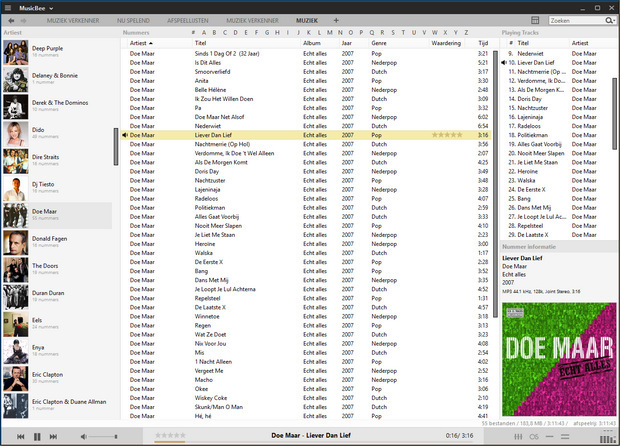This screenshot has height=446, width=620.
Task: Select the MUZIEK tab
Action: coord(307,21)
